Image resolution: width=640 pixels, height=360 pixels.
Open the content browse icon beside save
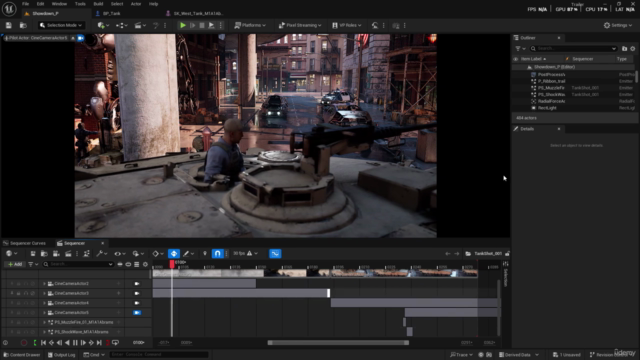23,25
